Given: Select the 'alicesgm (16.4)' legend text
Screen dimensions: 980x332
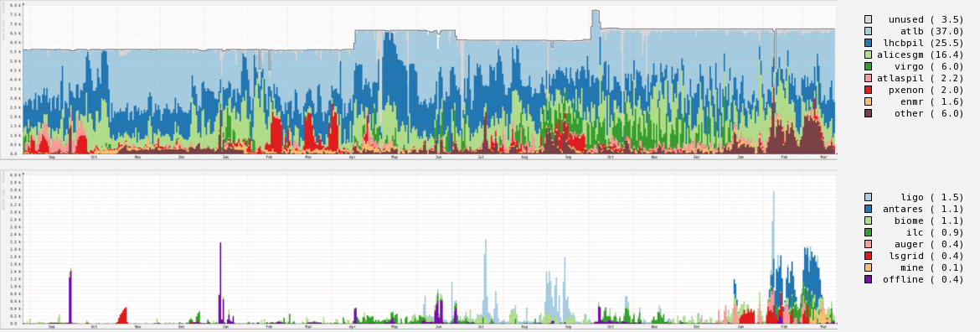Looking at the screenshot, I should pyautogui.click(x=921, y=55).
